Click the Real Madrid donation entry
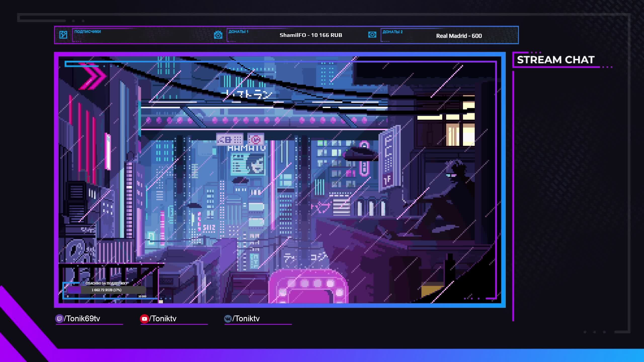The image size is (644, 362). 459,36
